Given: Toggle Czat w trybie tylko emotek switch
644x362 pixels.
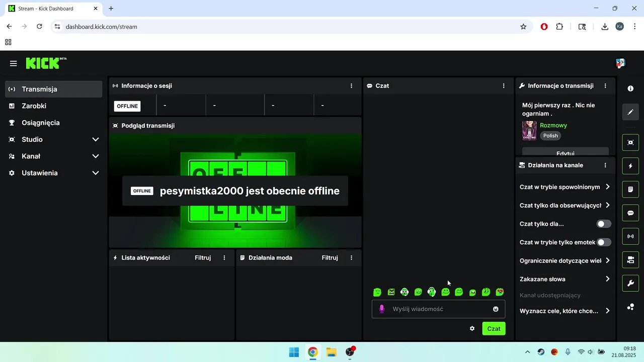Looking at the screenshot, I should [604, 242].
